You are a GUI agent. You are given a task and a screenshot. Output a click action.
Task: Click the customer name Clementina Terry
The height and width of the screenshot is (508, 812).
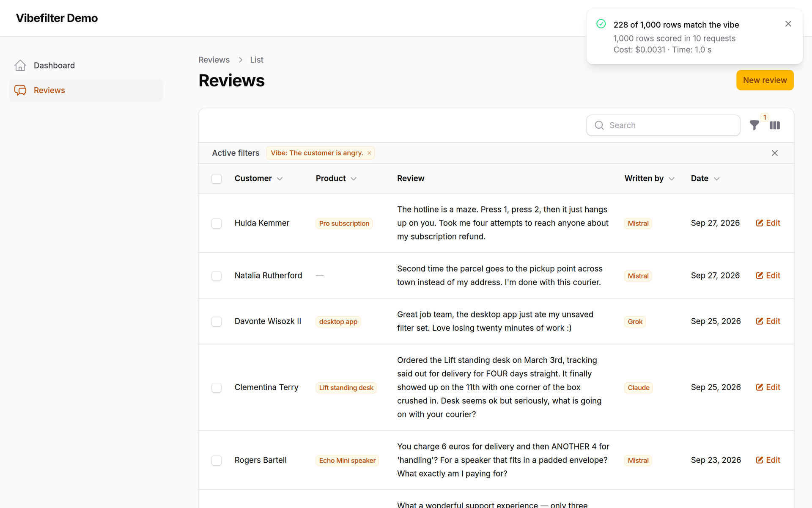[266, 387]
